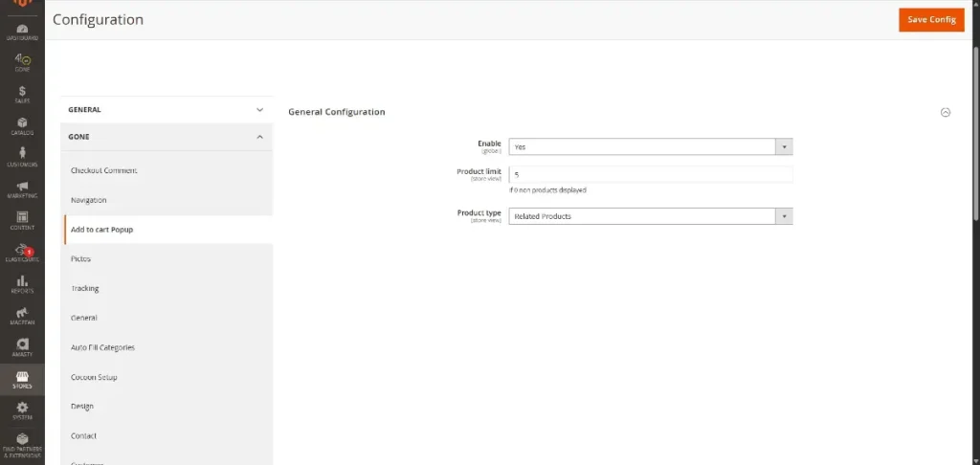Open the Sales sidebar menu
980x465 pixels.
coord(22,95)
